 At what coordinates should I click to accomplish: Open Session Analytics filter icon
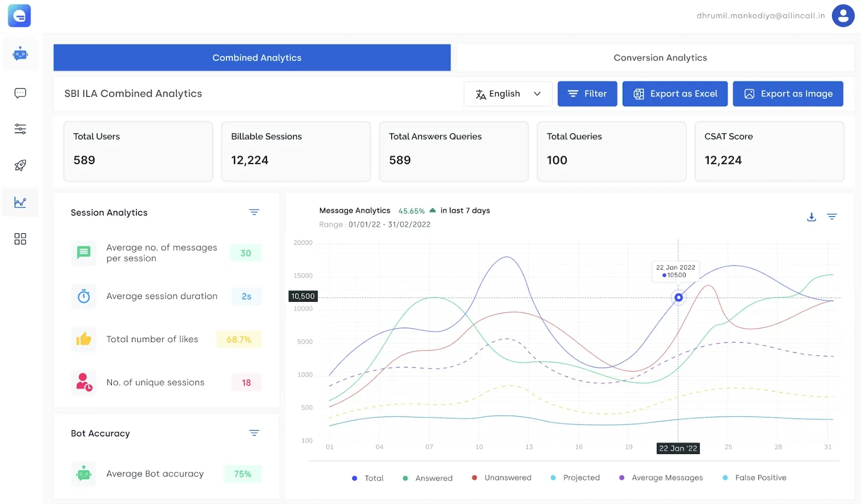(x=255, y=212)
